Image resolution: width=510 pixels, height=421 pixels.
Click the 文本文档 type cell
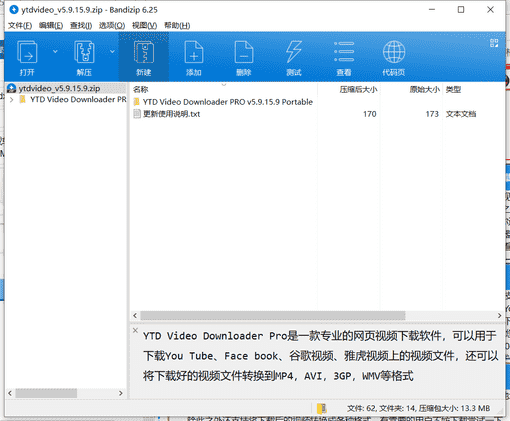click(461, 114)
